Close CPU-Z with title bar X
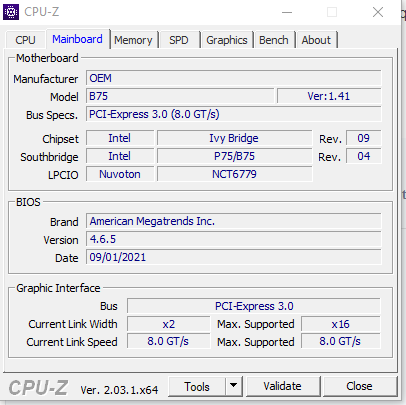This screenshot has height=405, width=406. (378, 12)
